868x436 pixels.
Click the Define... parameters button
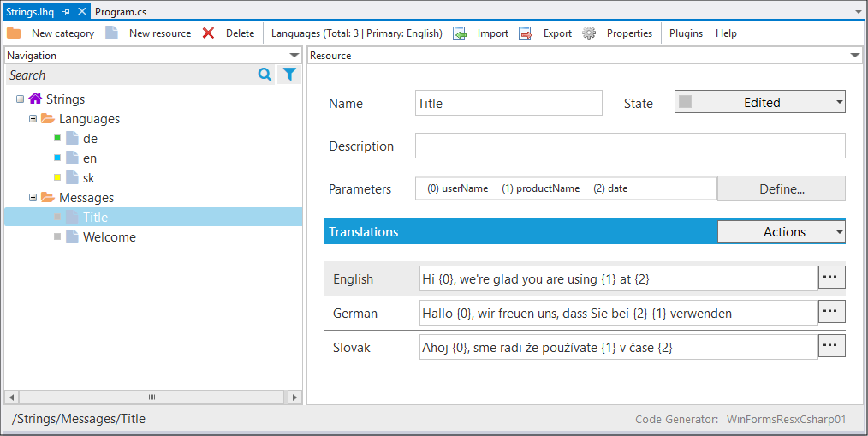click(x=781, y=189)
